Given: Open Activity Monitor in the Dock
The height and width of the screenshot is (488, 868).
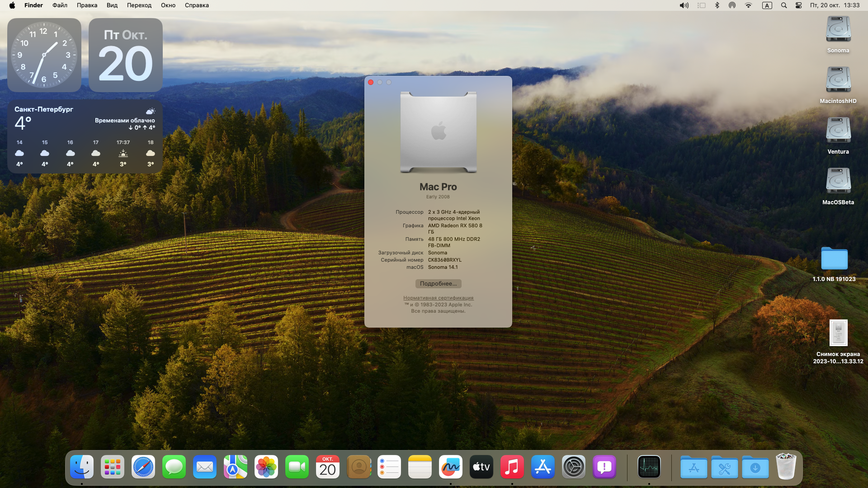Looking at the screenshot, I should point(649,467).
